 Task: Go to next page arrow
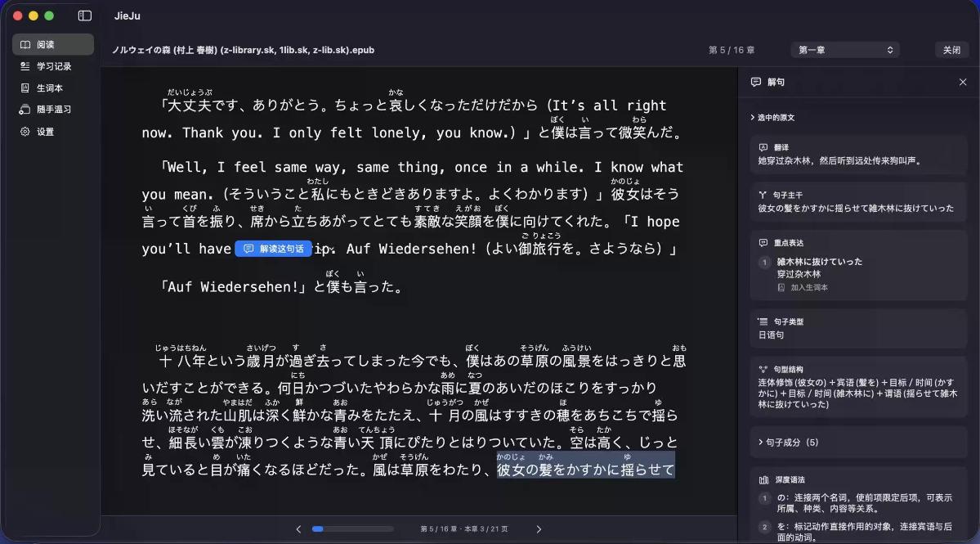pos(539,529)
